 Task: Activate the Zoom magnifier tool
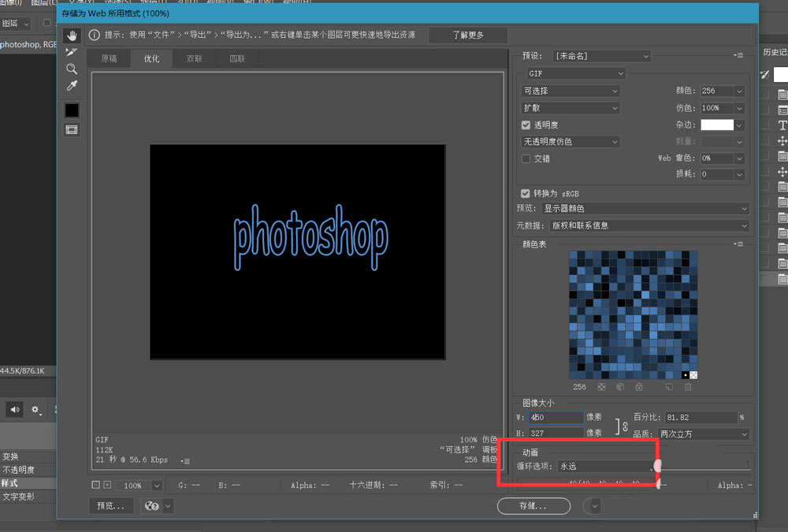[x=72, y=69]
